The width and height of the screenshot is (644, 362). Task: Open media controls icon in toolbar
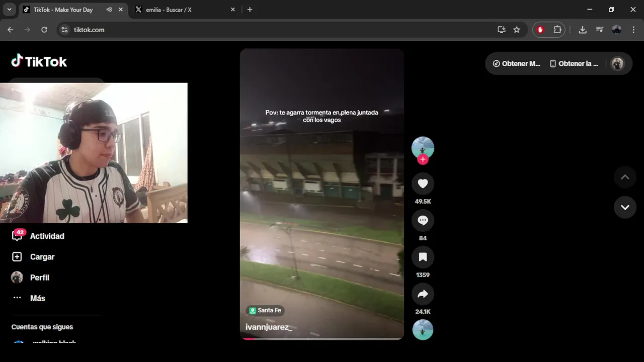[600, 30]
